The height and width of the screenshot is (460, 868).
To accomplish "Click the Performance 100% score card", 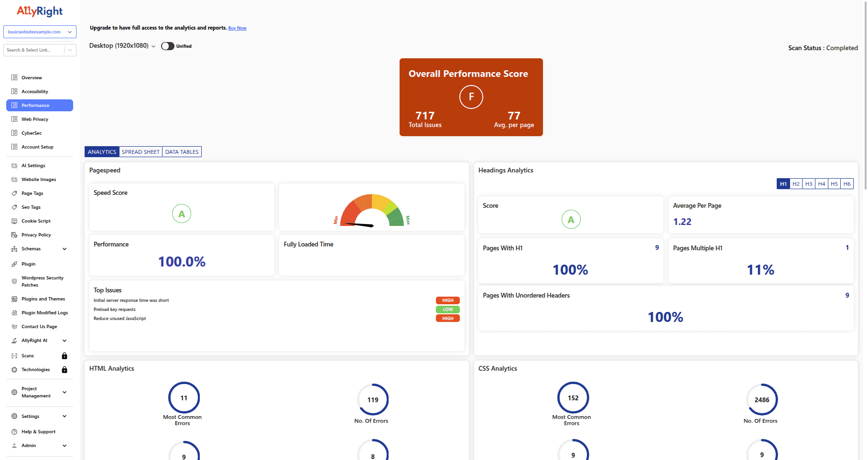I will (182, 255).
